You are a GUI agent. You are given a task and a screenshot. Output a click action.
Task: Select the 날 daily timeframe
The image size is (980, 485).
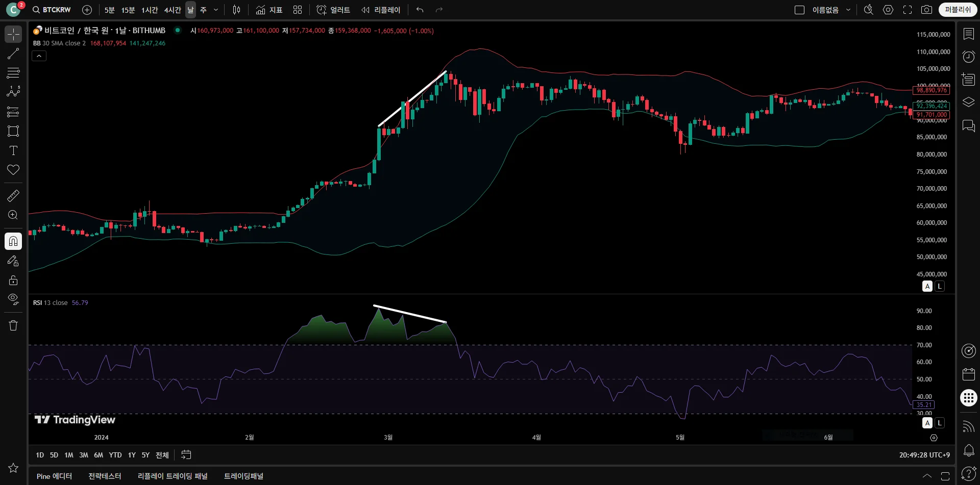click(x=190, y=10)
